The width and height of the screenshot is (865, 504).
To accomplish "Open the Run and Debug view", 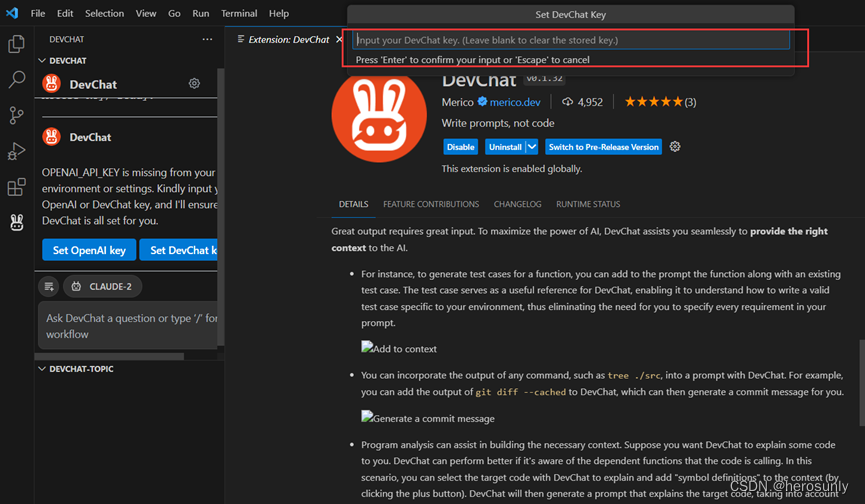I will [x=17, y=151].
